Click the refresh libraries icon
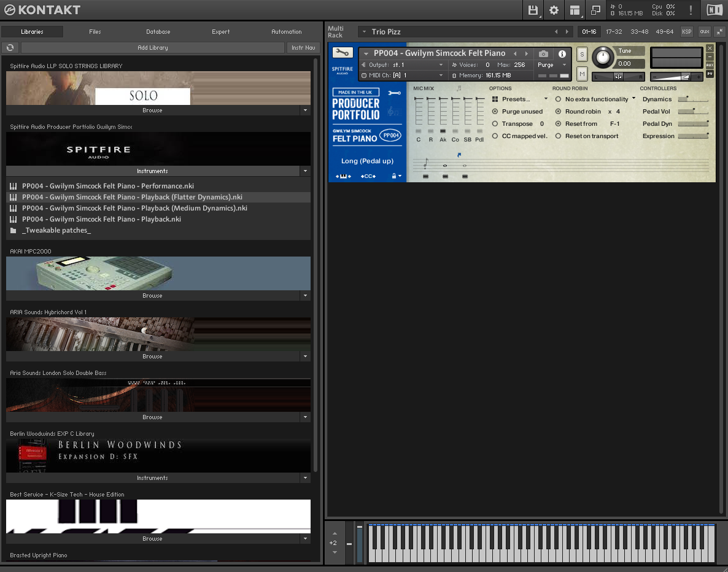 click(10, 47)
